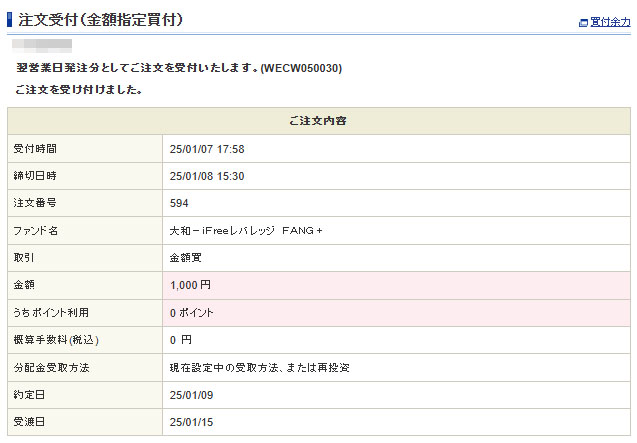Click the blue marker before the page title

point(10,19)
